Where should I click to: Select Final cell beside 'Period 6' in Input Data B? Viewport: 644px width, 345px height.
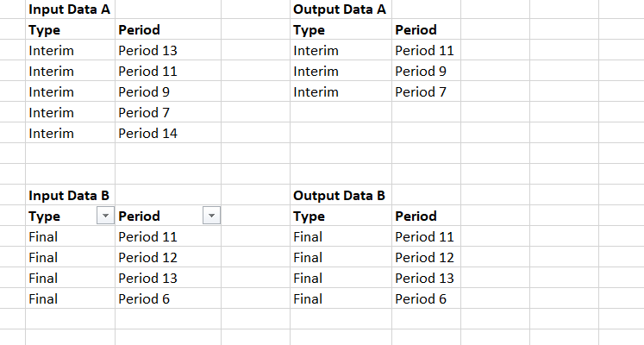(43, 299)
